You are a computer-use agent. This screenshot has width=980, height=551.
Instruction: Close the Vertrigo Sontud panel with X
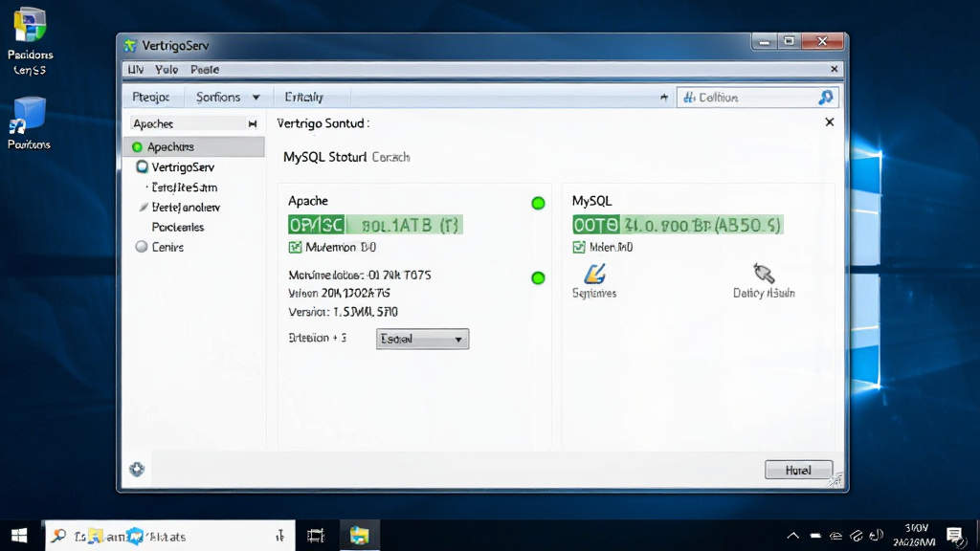(830, 121)
